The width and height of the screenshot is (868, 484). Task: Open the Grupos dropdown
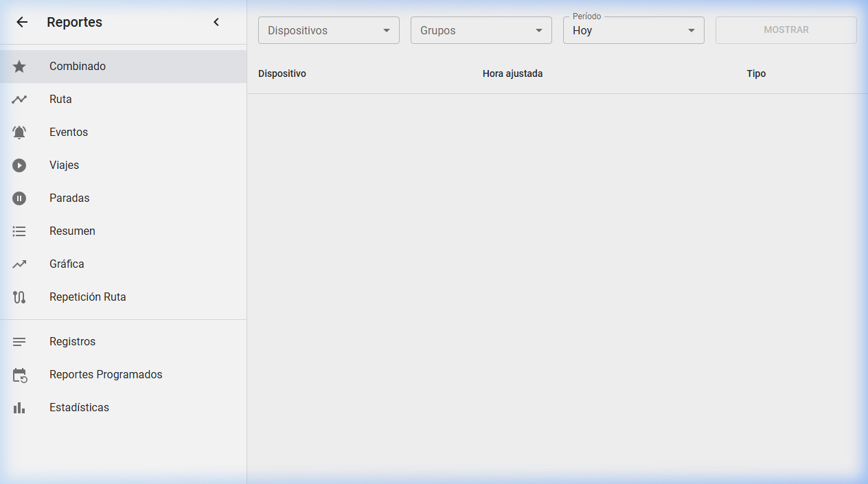tap(481, 30)
